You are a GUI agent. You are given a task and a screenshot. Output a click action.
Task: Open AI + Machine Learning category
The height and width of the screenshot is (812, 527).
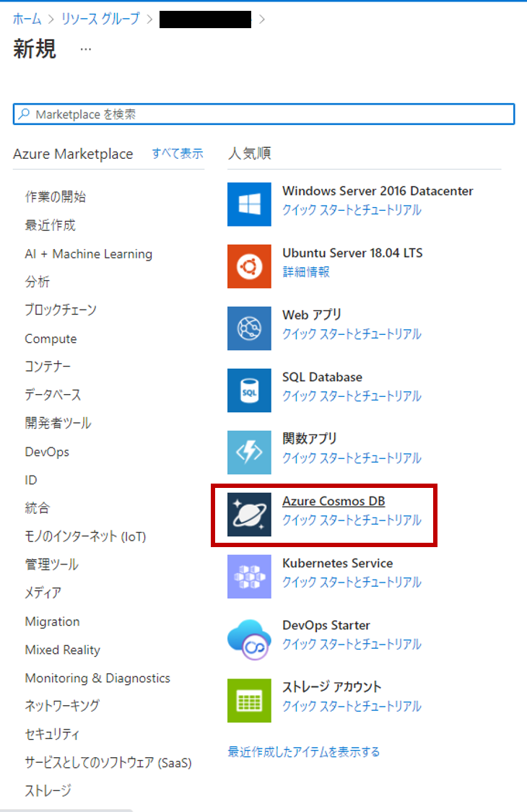[x=89, y=254]
